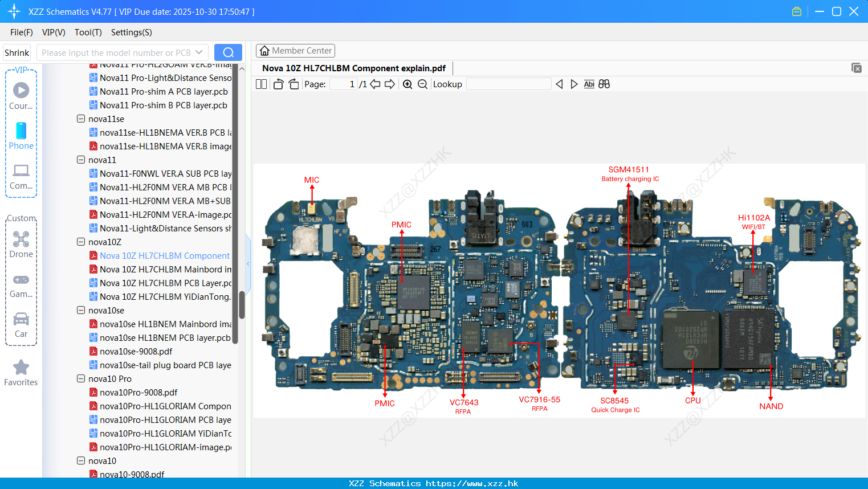Open Nova11-Light&Distance Sensors file
Viewport: 868px width, 489px height.
point(161,228)
